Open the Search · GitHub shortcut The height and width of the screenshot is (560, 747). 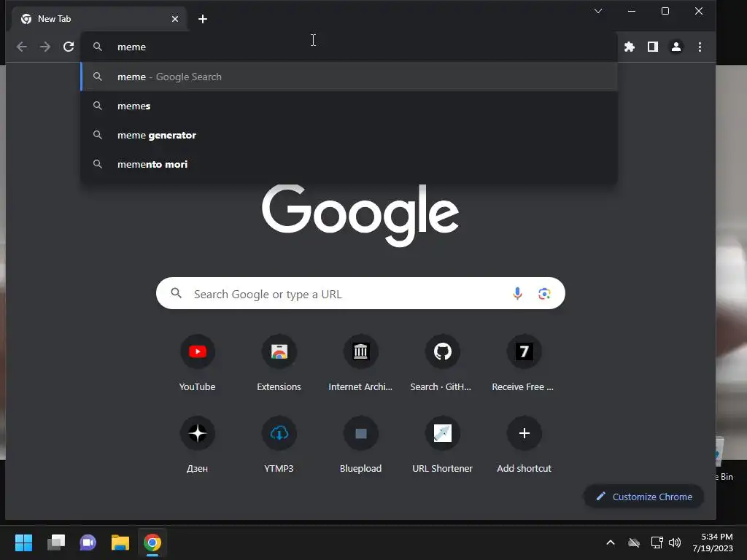442,363
